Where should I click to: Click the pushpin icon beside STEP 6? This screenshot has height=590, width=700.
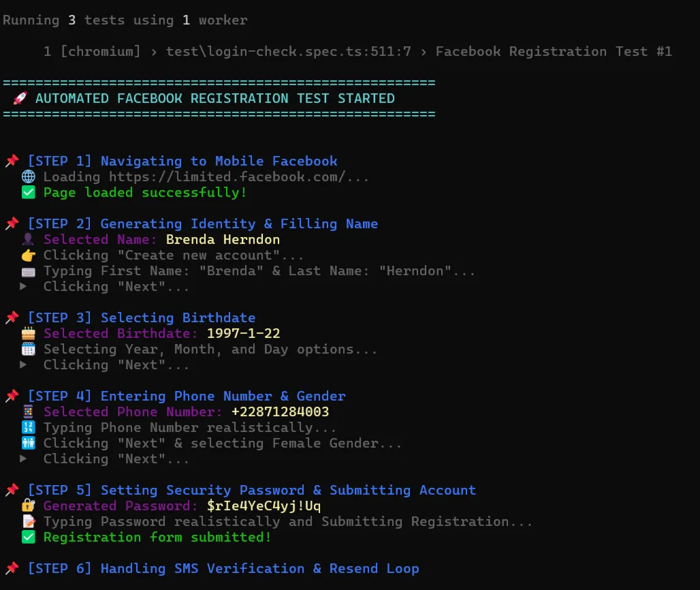click(12, 568)
